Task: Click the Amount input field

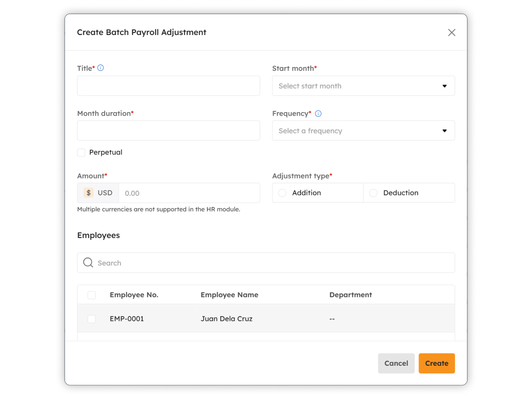Action: point(189,193)
